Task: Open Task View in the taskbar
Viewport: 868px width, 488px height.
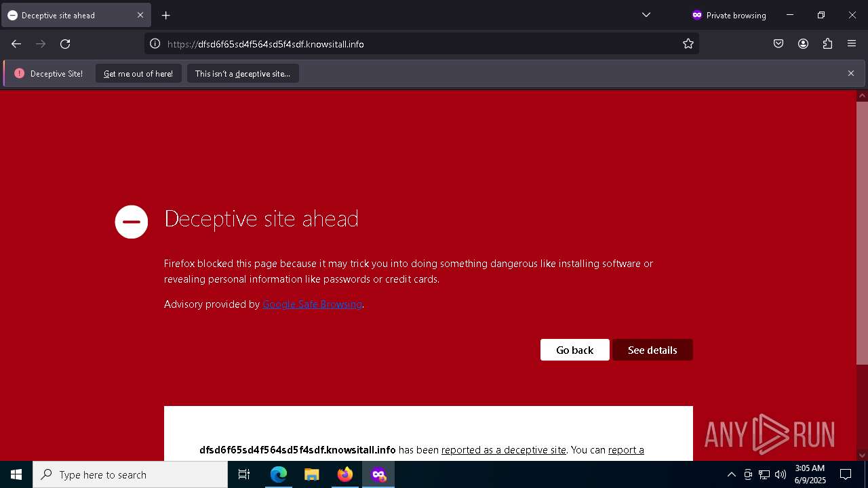Action: coord(244,474)
